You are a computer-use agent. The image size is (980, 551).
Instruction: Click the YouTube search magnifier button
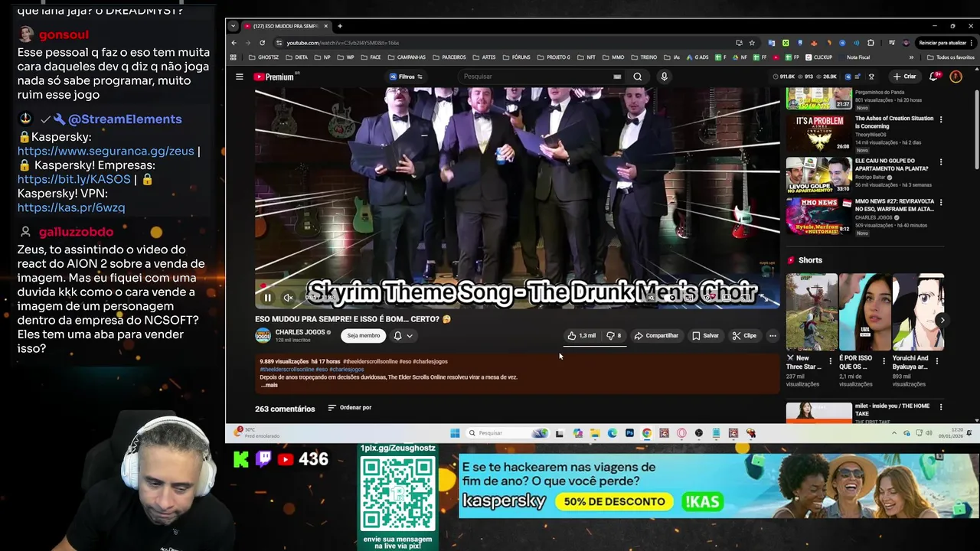click(637, 77)
